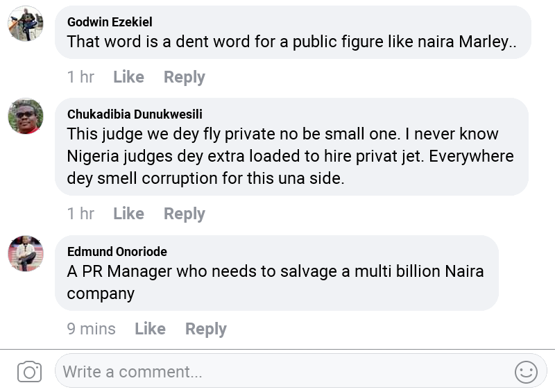Open Godwin Ezekiel's profile picture
The height and width of the screenshot is (392, 555).
(x=26, y=24)
